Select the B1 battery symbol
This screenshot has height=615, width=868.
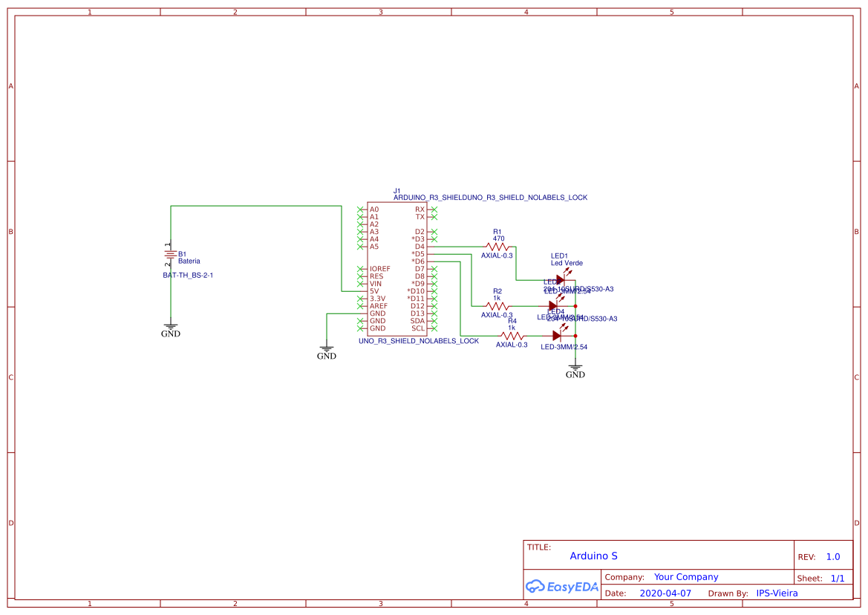(x=171, y=254)
